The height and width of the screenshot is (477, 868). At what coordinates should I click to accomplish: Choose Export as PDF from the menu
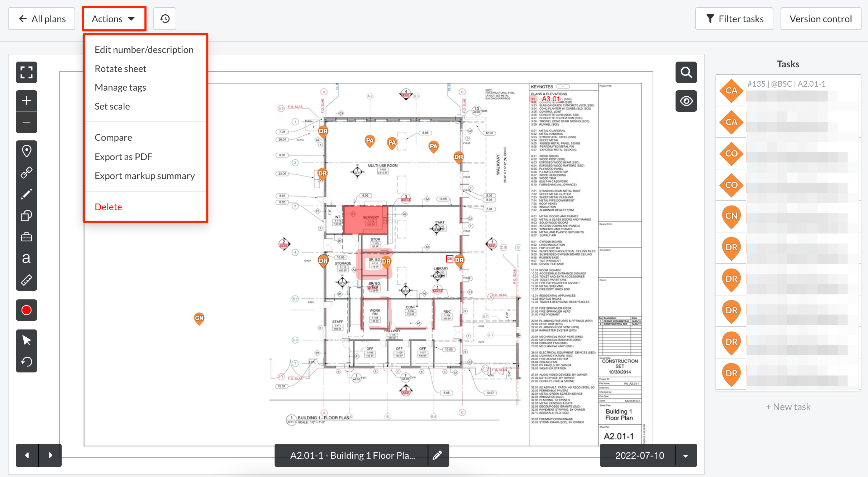click(x=123, y=156)
